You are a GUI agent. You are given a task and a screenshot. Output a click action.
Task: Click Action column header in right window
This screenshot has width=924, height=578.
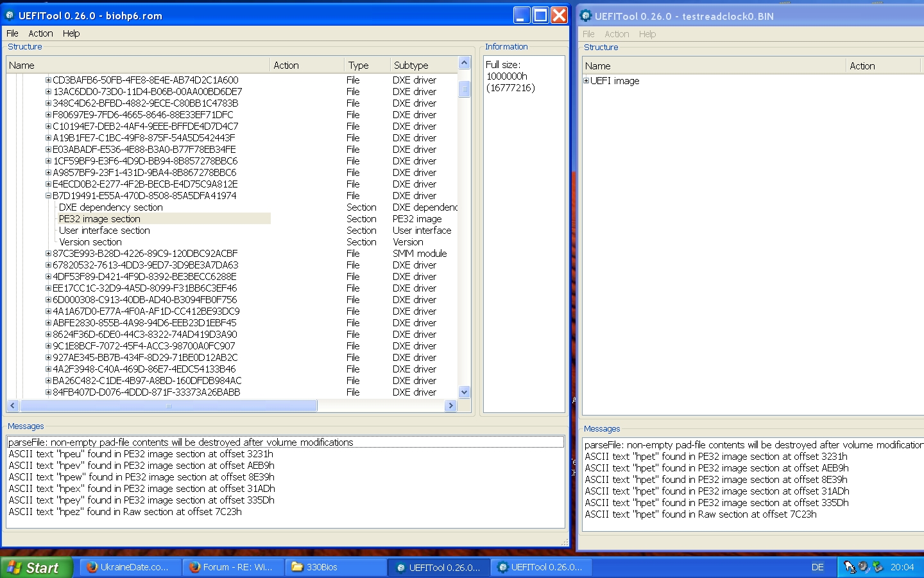click(x=883, y=66)
